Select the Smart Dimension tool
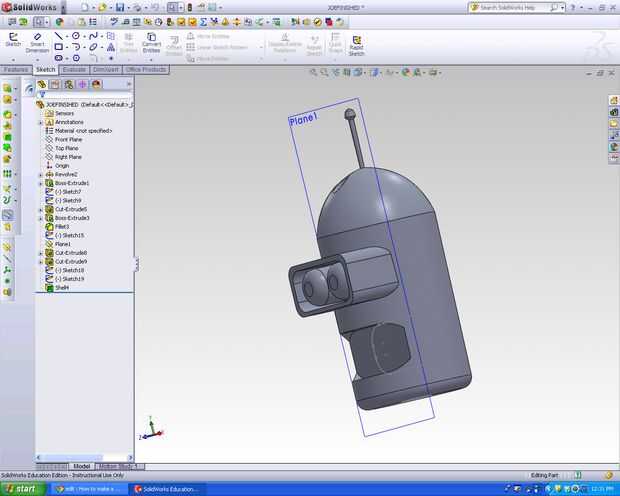 37,41
